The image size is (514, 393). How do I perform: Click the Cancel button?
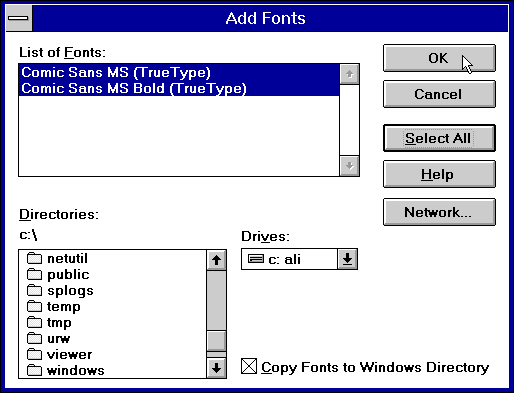click(x=439, y=94)
